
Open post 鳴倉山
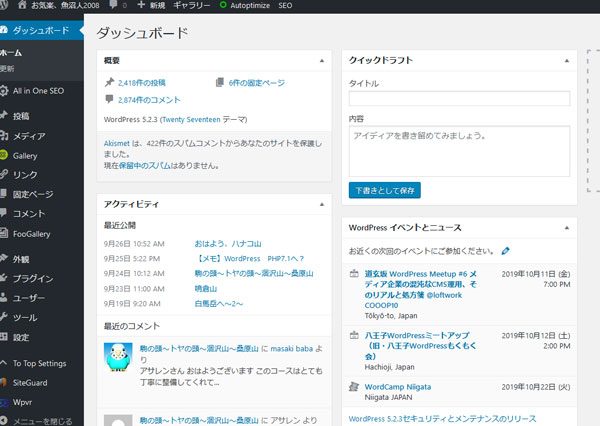click(x=206, y=289)
